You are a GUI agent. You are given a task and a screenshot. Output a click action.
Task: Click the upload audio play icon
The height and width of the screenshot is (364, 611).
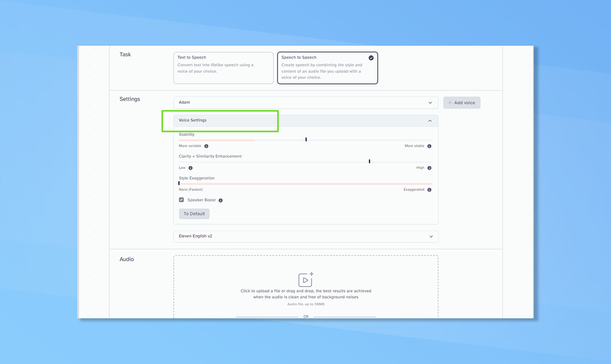(305, 279)
